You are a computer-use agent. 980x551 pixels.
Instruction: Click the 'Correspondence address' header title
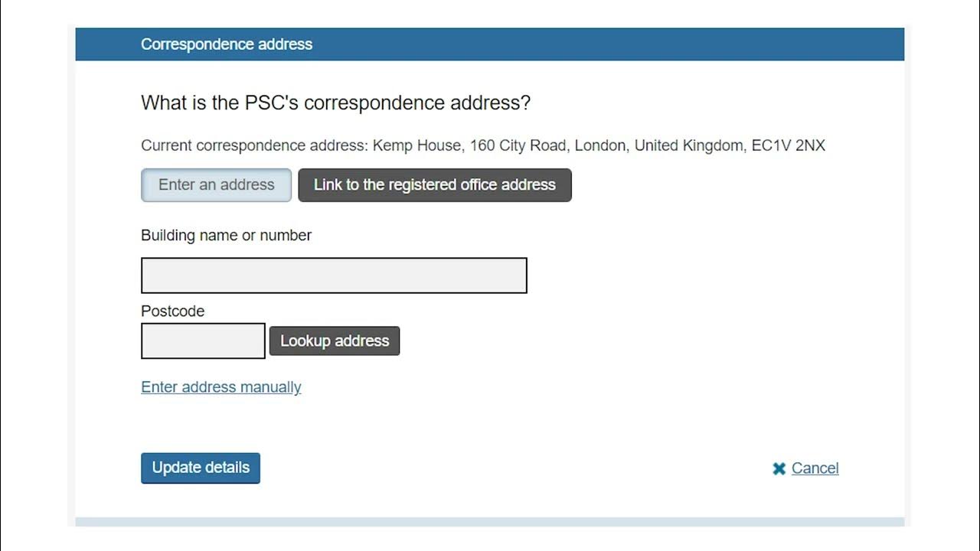(x=227, y=44)
